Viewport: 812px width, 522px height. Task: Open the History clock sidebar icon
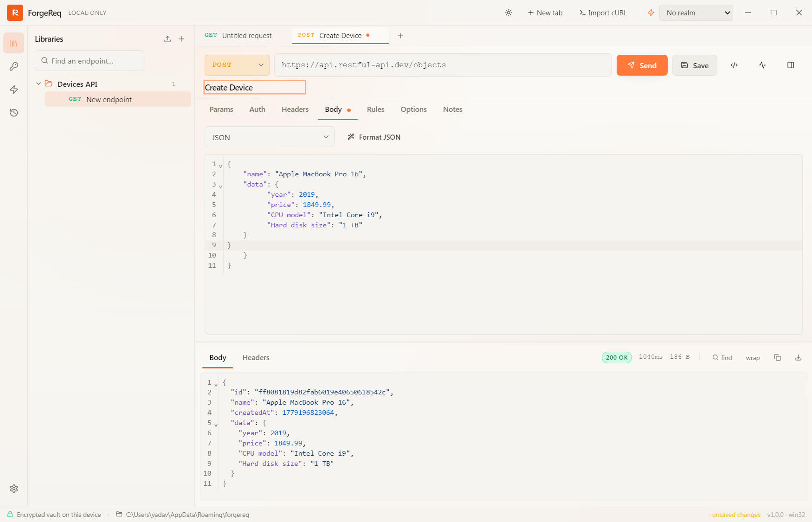[x=14, y=113]
